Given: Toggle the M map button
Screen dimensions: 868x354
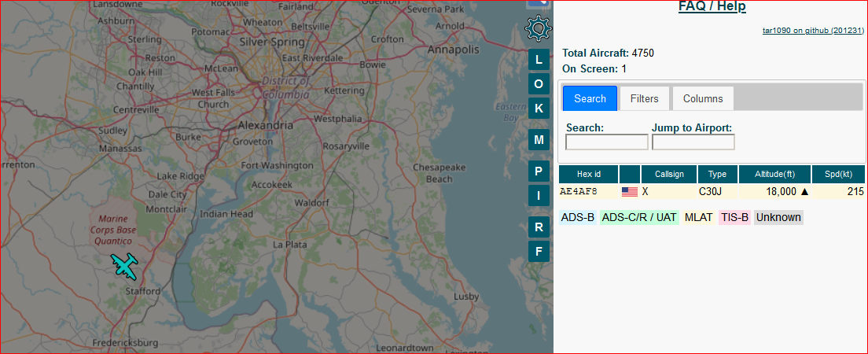Looking at the screenshot, I should 539,139.
